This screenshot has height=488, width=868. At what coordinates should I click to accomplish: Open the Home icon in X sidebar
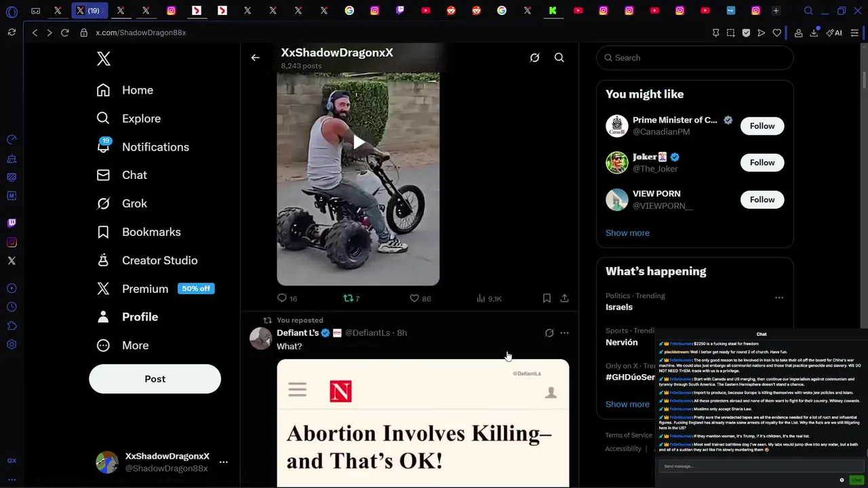click(103, 90)
